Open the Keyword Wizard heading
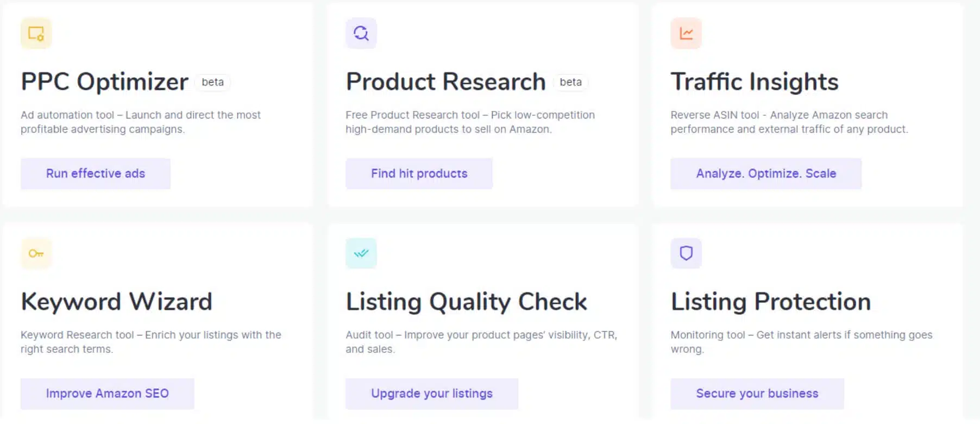The image size is (980, 424). pyautogui.click(x=116, y=302)
